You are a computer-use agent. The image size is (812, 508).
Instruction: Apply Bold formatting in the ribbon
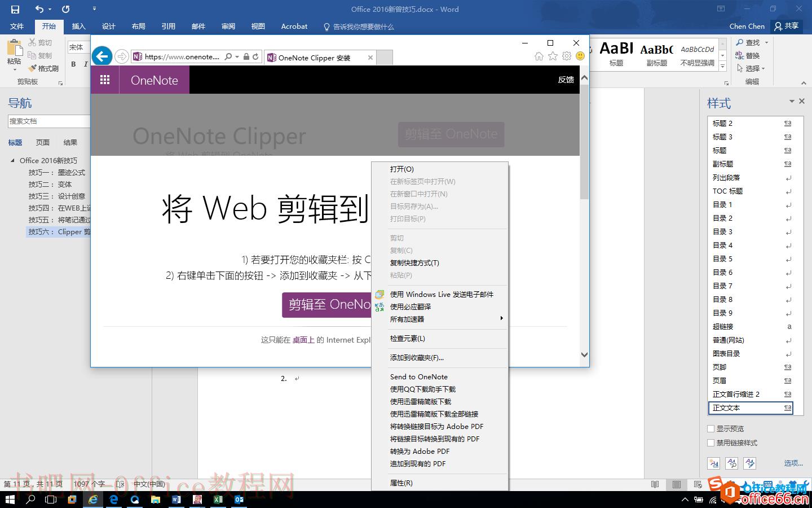click(x=73, y=64)
